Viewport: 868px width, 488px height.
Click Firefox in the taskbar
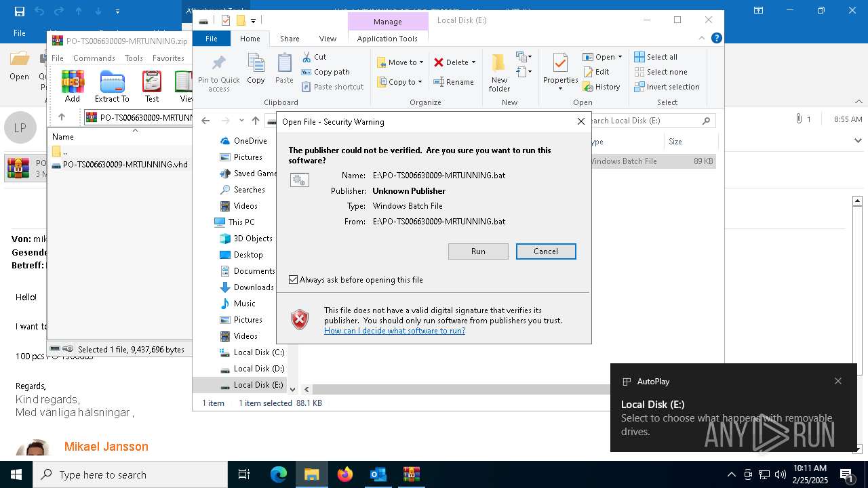tap(345, 474)
